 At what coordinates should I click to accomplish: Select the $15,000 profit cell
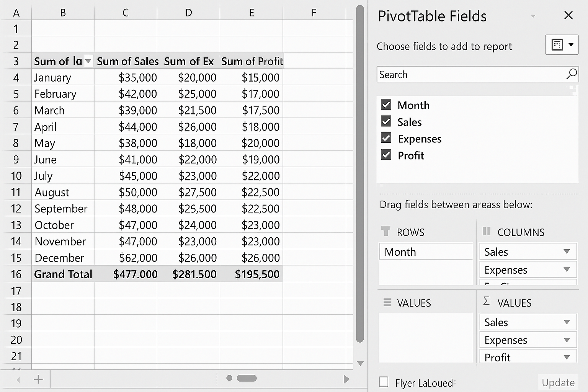[x=252, y=77]
